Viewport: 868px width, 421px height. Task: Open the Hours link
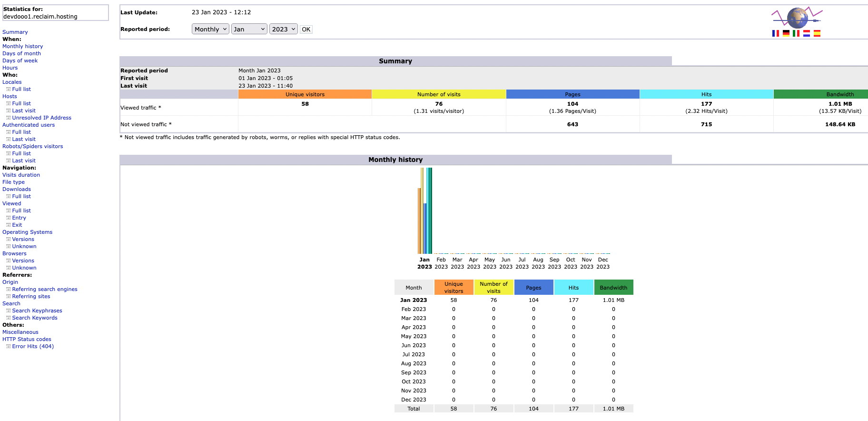[10, 68]
